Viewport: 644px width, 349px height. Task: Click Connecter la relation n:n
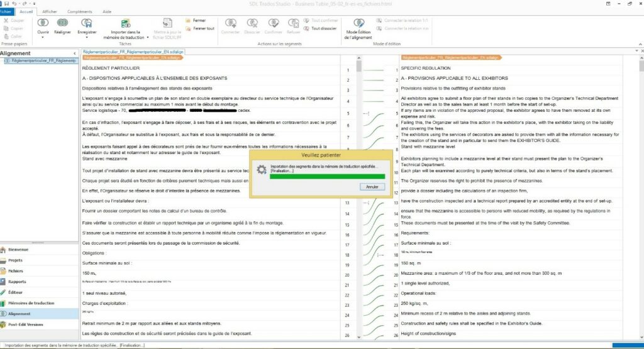click(402, 28)
